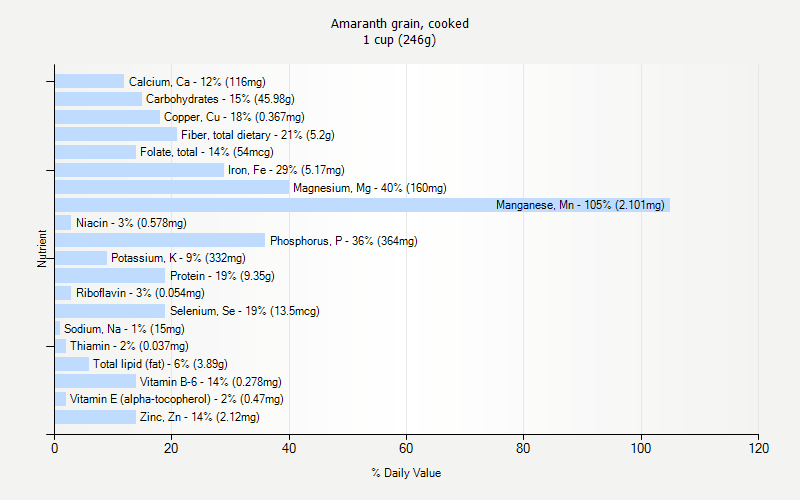800x500 pixels.
Task: Click the chart title Amaranth grain, cooked
Action: [399, 24]
